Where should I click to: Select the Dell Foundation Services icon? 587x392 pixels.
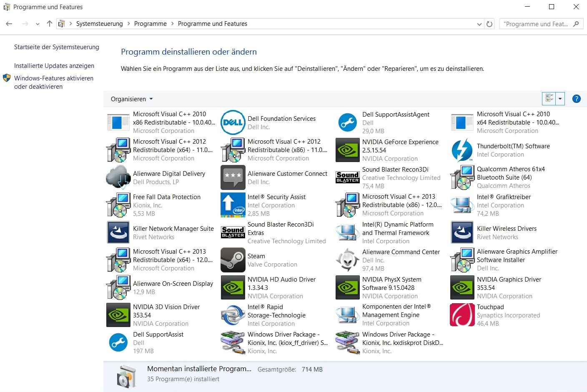[233, 122]
